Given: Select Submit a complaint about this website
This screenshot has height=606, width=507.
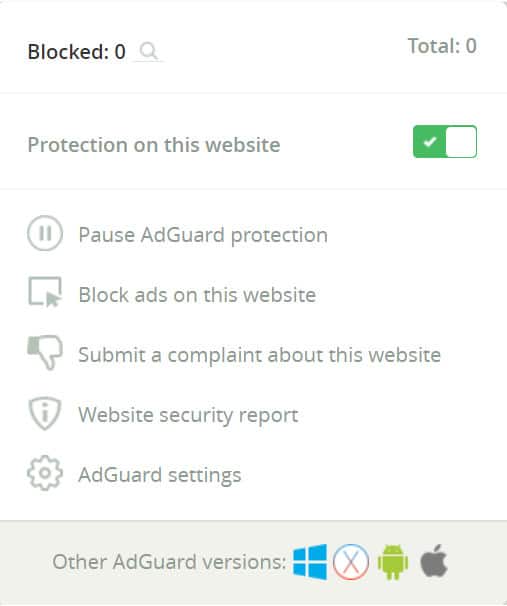Looking at the screenshot, I should pyautogui.click(x=259, y=355).
